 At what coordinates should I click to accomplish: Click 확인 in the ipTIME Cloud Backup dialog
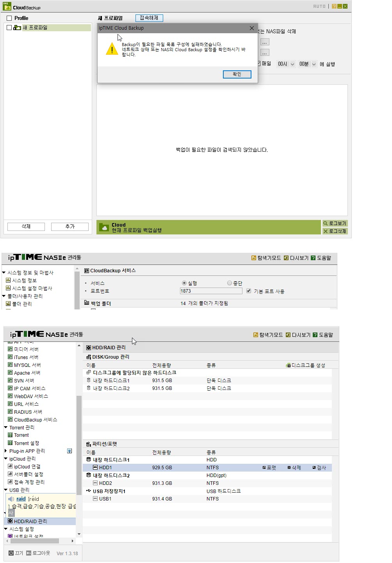click(x=237, y=74)
